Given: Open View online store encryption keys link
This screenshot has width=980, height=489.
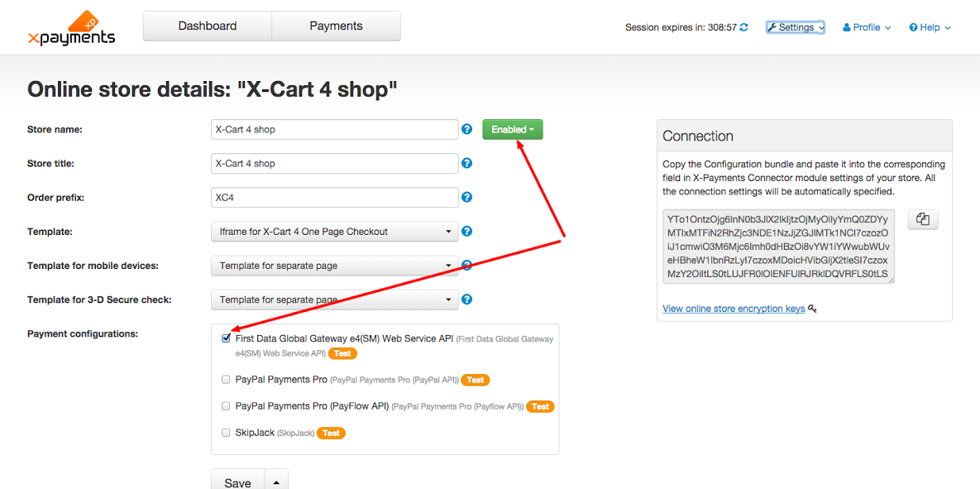Looking at the screenshot, I should [x=734, y=309].
